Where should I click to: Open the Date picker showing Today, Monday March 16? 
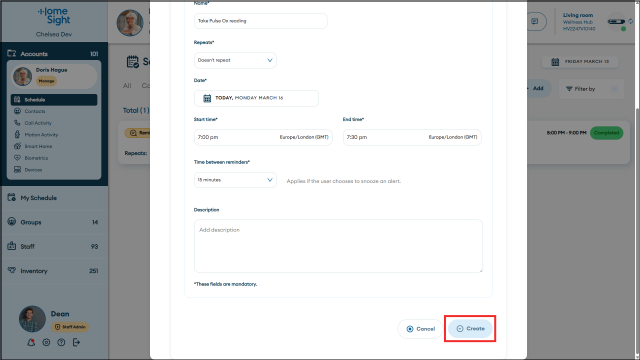256,98
